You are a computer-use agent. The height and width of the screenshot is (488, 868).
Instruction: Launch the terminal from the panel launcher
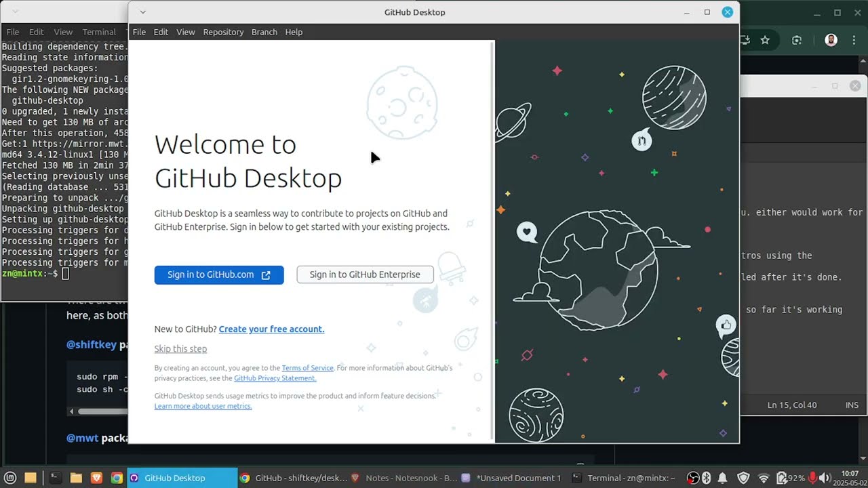56,478
